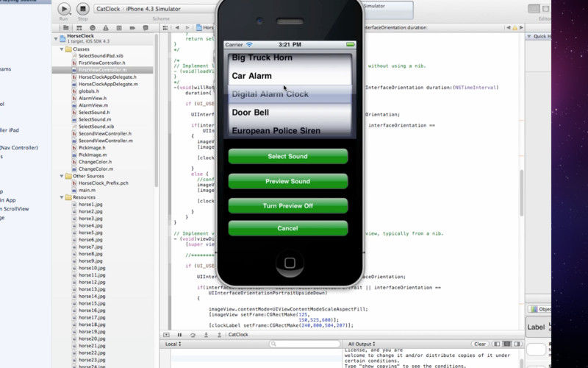The image size is (588, 368).
Task: Hide the debug area toggle icon
Action: [167, 335]
